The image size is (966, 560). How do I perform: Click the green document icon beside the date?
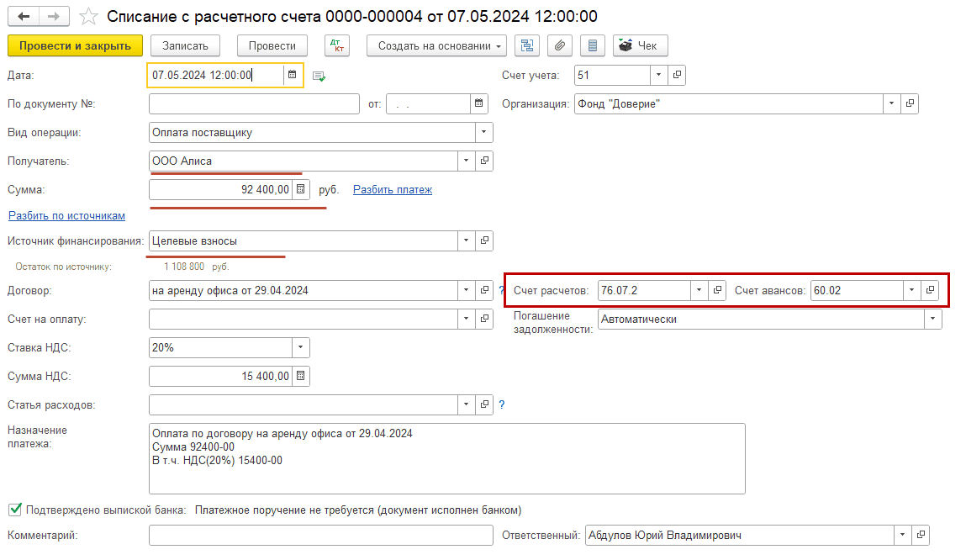319,77
